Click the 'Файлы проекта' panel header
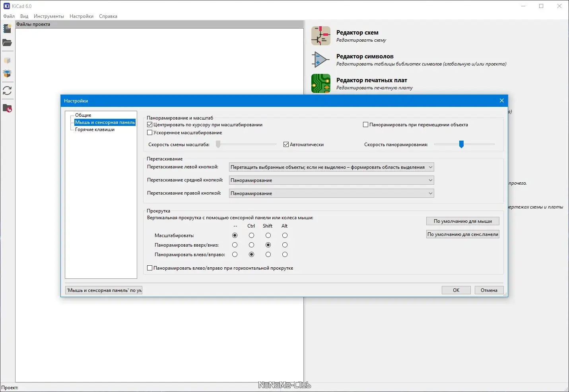Screen dimensions: 569x392 pos(159,24)
